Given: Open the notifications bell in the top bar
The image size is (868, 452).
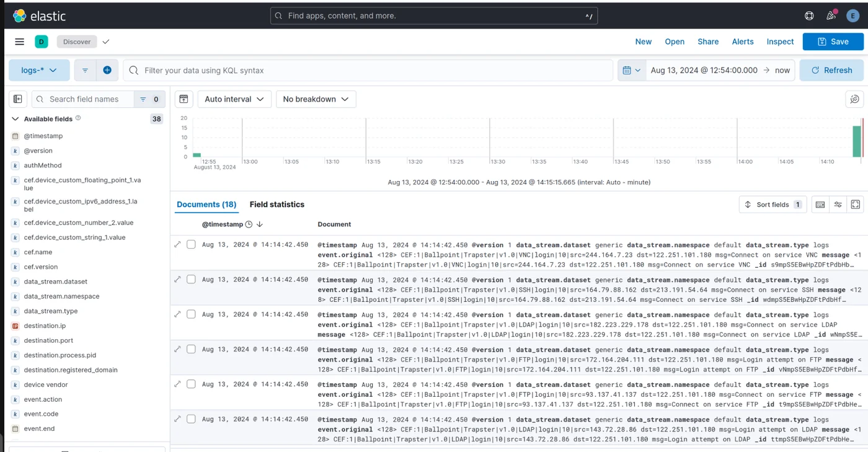Looking at the screenshot, I should pos(831,15).
